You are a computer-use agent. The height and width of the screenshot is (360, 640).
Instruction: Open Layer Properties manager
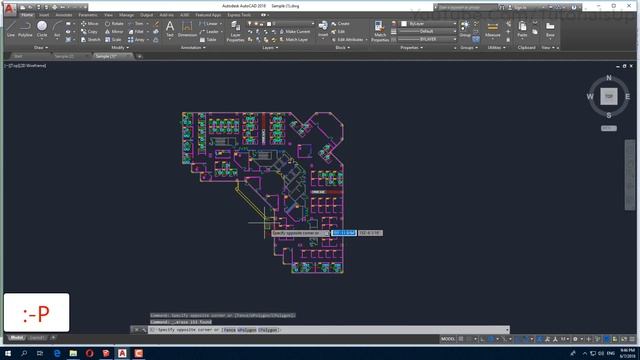tap(235, 31)
